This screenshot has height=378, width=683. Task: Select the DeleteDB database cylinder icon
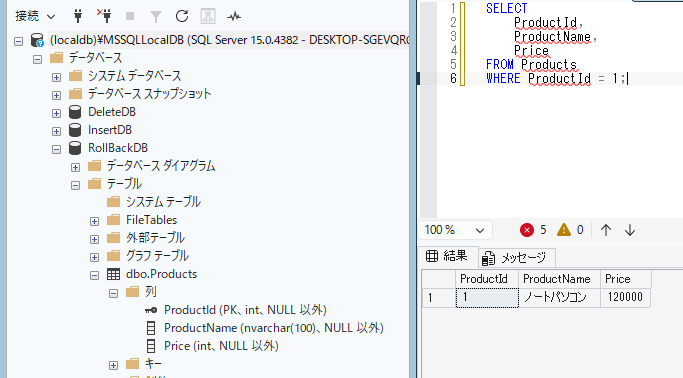[x=75, y=112]
